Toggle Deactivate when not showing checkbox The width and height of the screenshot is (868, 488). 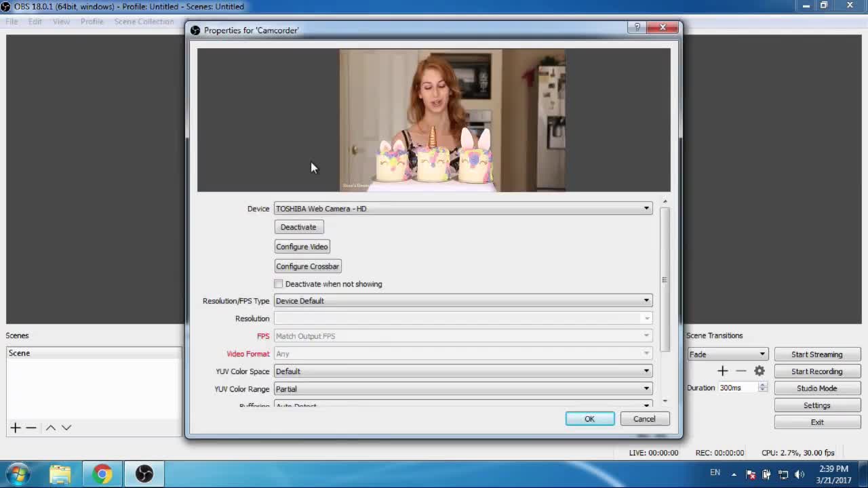click(x=279, y=284)
